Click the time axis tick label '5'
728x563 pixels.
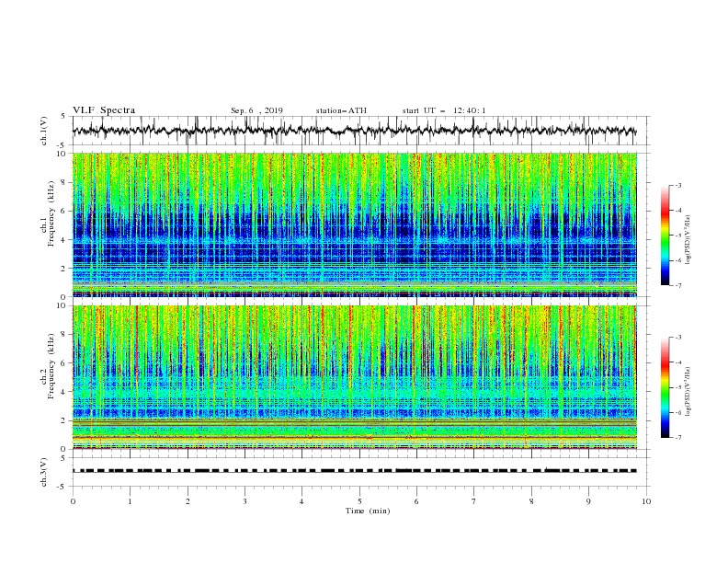point(359,501)
